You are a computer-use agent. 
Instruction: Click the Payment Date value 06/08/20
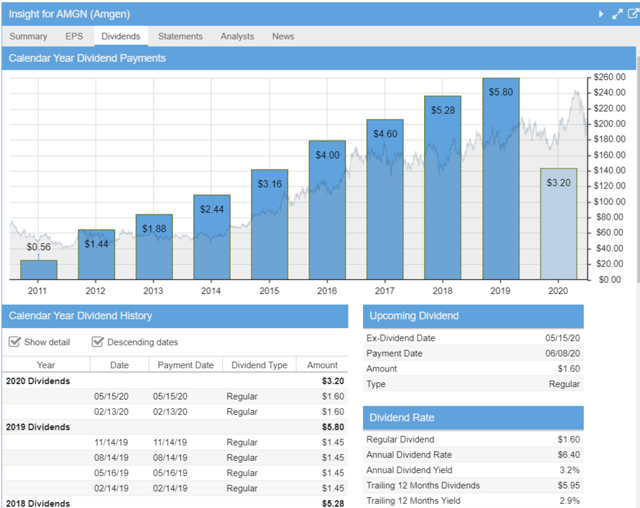point(562,353)
